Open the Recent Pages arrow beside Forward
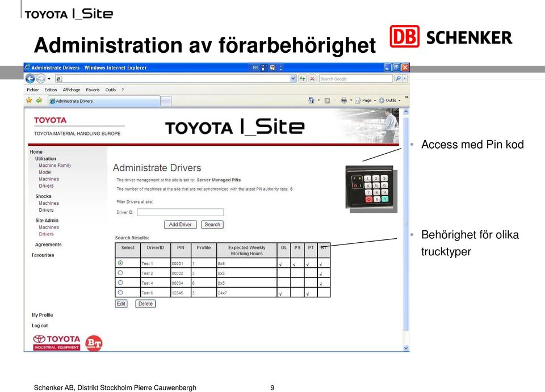 pos(49,79)
